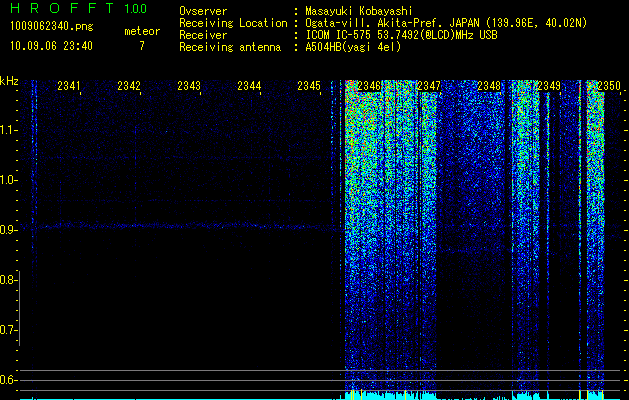Click the Ovserver field label
The image size is (629, 400).
click(203, 12)
